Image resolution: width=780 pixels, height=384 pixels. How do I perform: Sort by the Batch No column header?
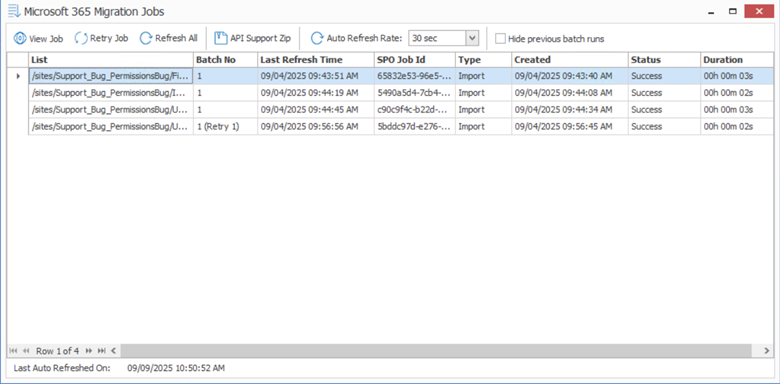point(225,60)
